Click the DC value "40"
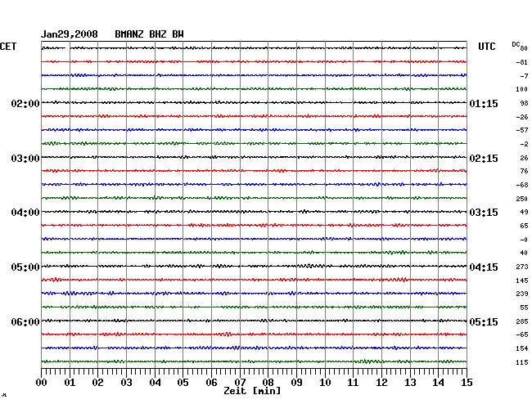The height and width of the screenshot is (404, 532). point(524,253)
